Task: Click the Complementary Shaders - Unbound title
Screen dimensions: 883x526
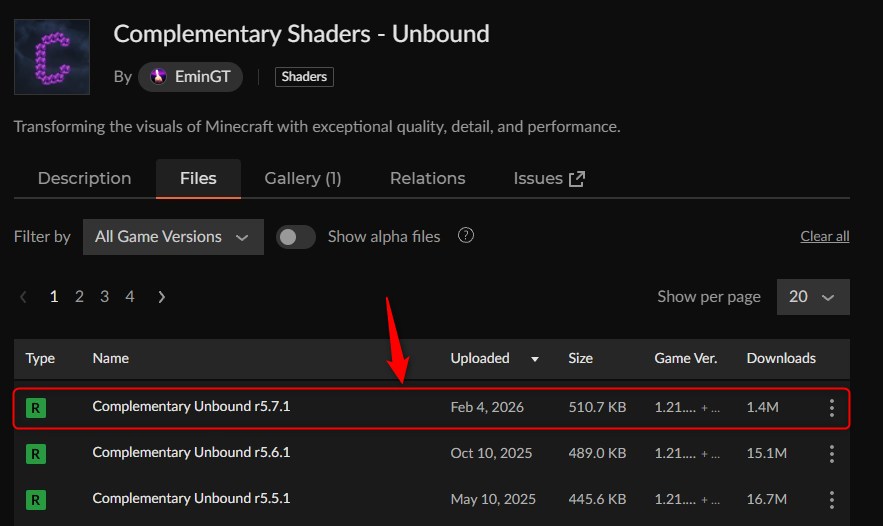Action: coord(301,34)
